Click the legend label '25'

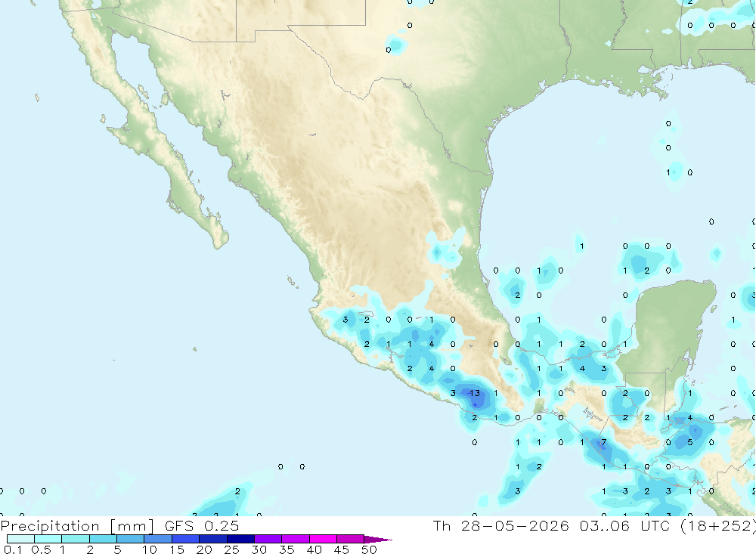231,549
